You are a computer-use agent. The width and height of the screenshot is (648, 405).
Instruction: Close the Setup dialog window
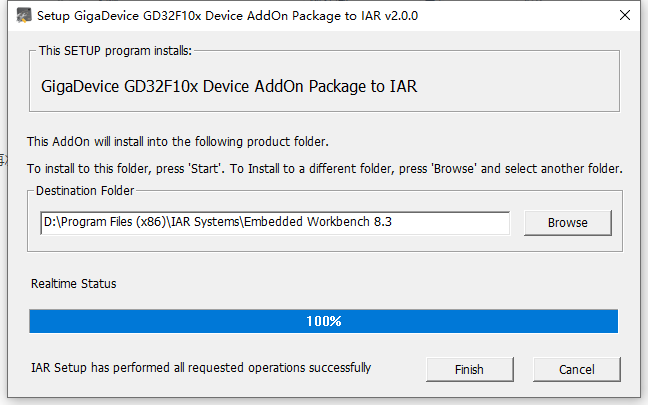(x=623, y=15)
